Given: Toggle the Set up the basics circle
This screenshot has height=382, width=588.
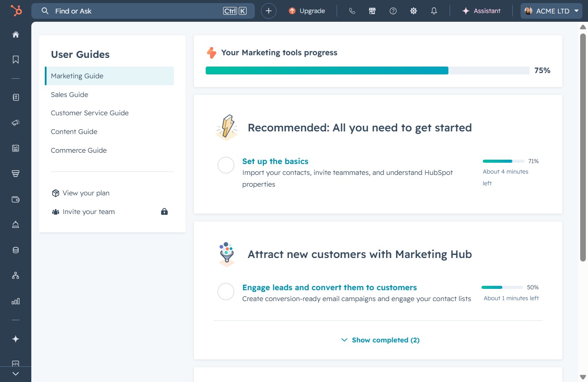Looking at the screenshot, I should tap(226, 165).
